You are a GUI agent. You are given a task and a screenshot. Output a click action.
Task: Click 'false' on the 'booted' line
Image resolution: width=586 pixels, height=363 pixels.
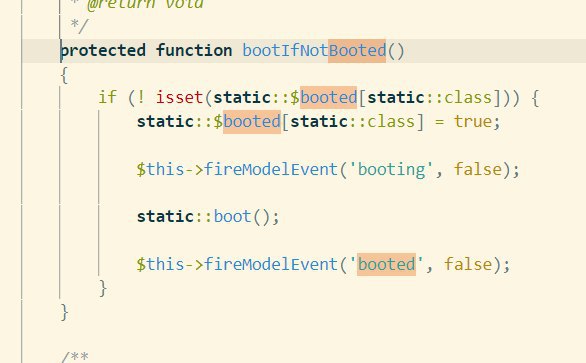click(x=468, y=264)
